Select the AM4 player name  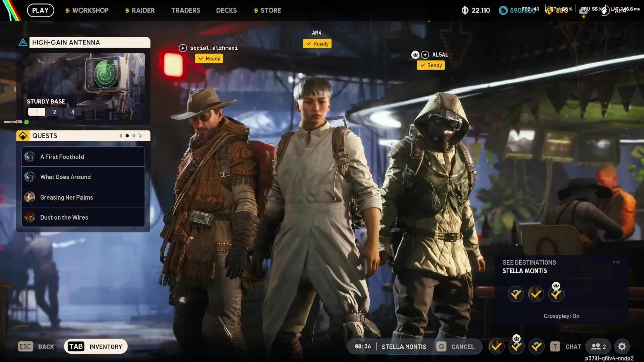[x=317, y=33]
